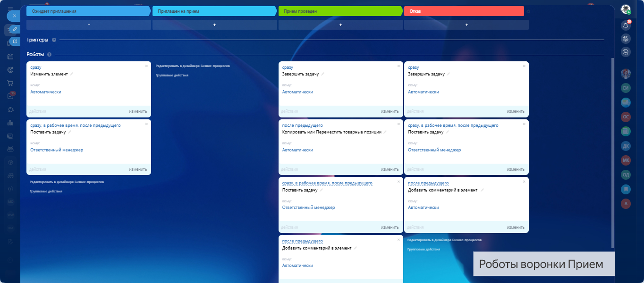Change timing of Поставить задачу in Отказ column

point(453,125)
